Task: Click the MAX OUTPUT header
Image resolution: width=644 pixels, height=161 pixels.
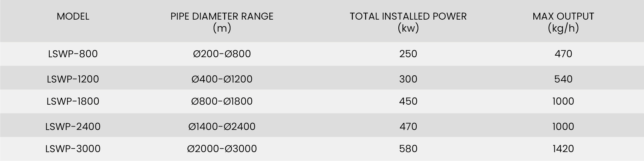Action: (563, 22)
